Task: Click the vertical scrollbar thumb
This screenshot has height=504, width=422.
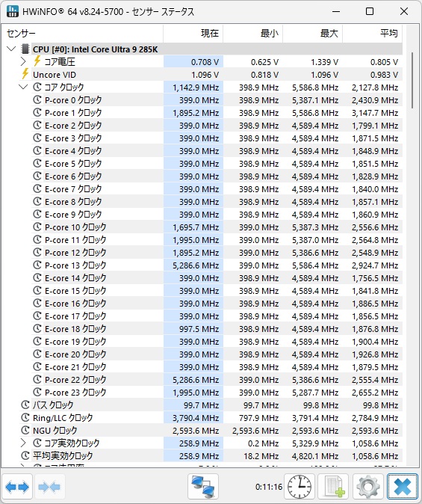Action: (412, 80)
